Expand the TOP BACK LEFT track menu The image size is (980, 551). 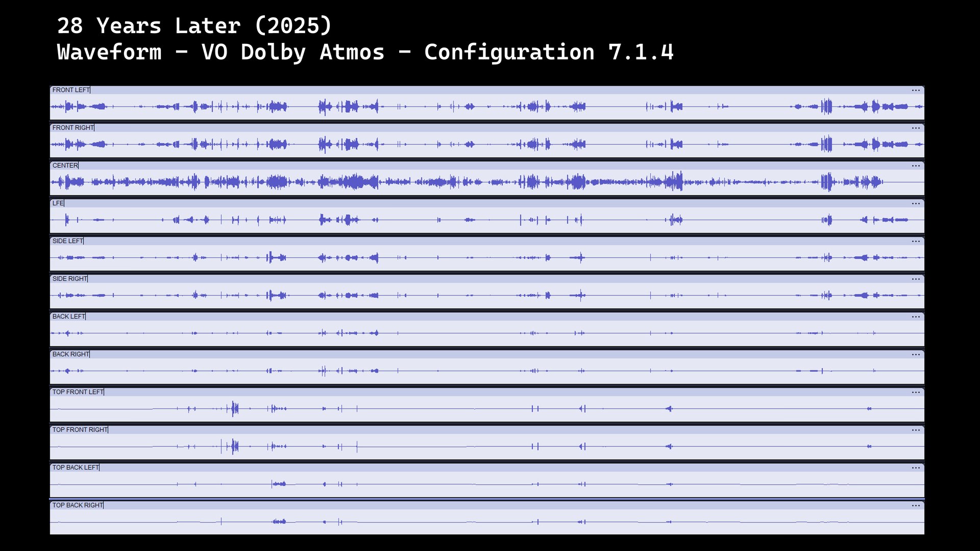(916, 468)
